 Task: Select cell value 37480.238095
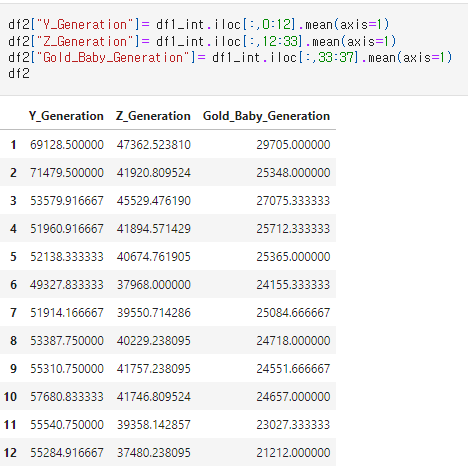(x=154, y=453)
